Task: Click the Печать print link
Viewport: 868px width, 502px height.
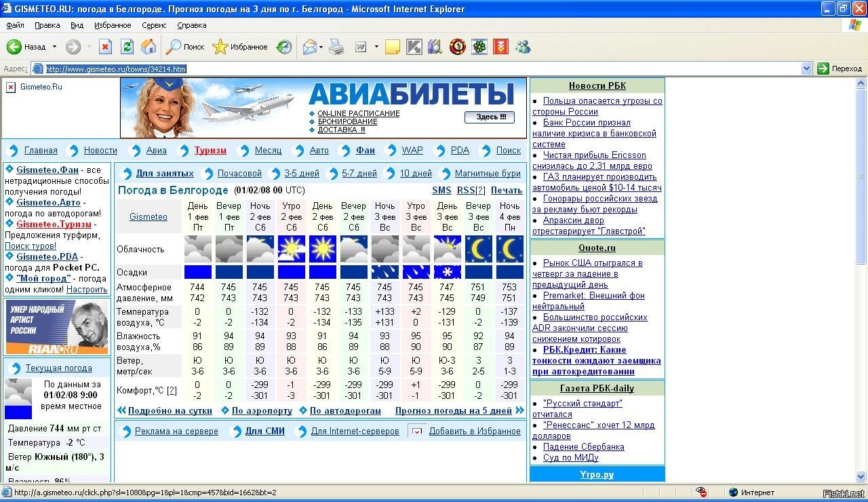Action: click(507, 191)
